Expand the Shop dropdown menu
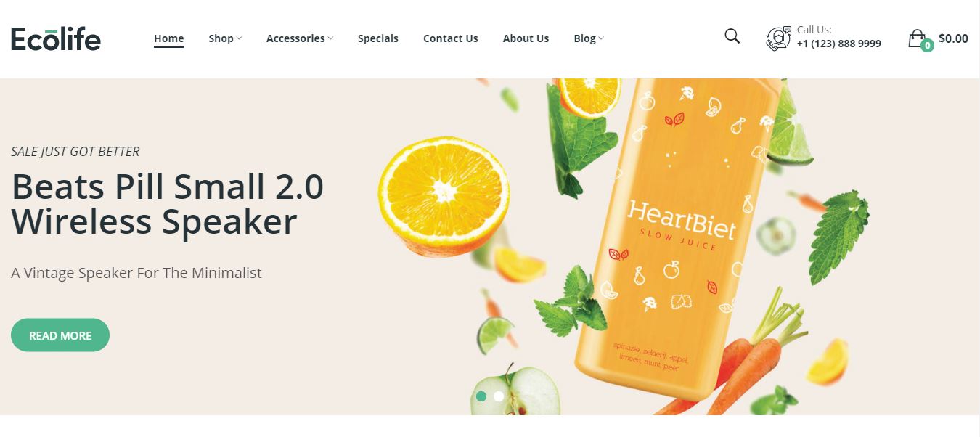 pyautogui.click(x=225, y=38)
